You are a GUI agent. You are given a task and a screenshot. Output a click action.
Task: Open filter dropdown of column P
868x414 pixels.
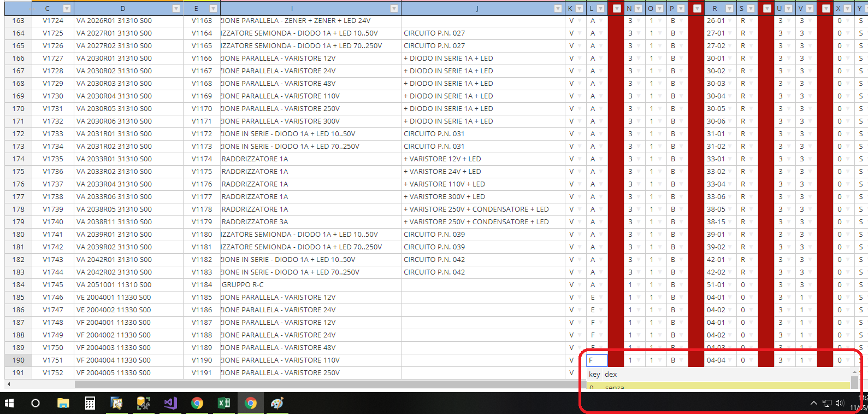pyautogui.click(x=681, y=8)
